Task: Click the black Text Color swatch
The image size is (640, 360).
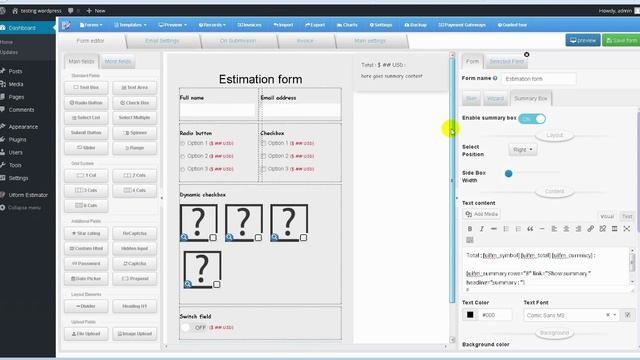Action: [470, 315]
